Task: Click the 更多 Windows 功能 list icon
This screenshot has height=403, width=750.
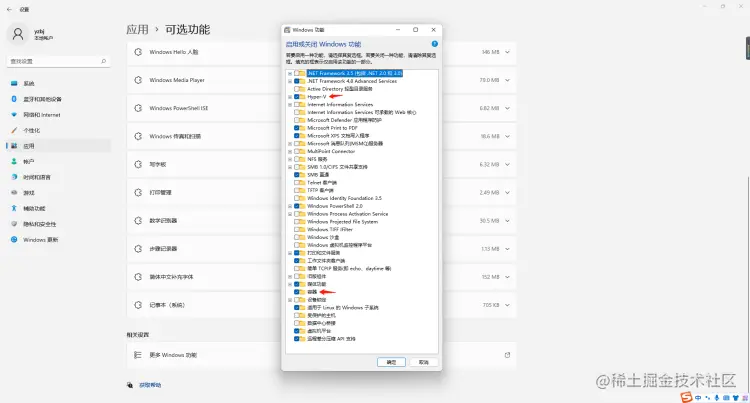Action: 138,355
